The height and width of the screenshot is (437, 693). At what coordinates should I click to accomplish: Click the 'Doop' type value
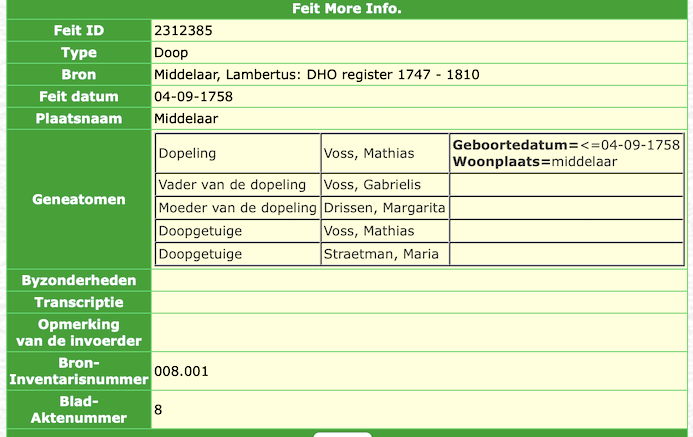click(170, 53)
